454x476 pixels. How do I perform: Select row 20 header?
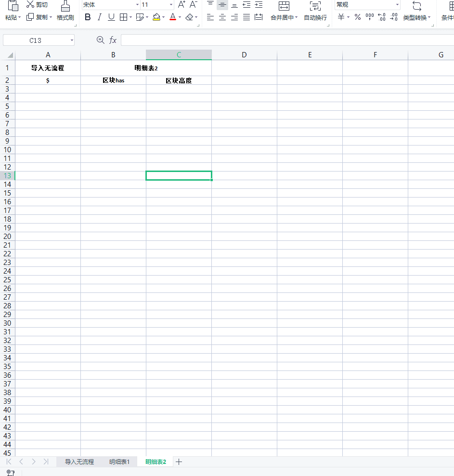(x=7, y=237)
